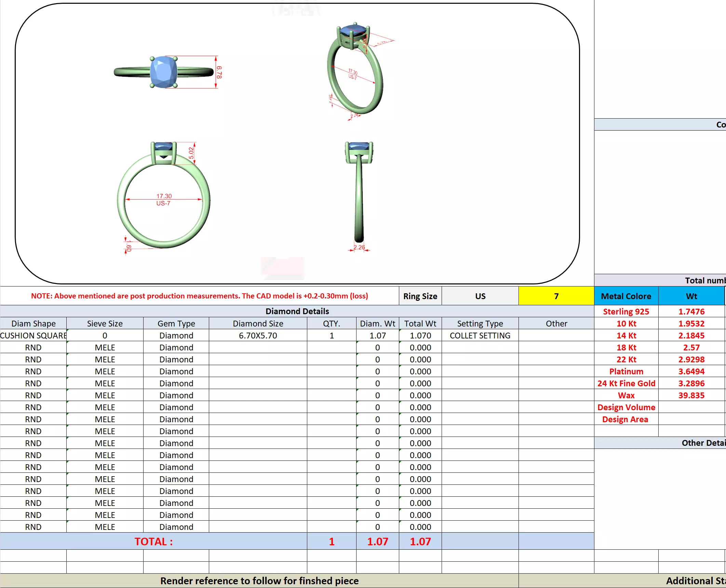The image size is (726, 588).
Task: Click the perspective view ring render
Action: tap(355, 70)
